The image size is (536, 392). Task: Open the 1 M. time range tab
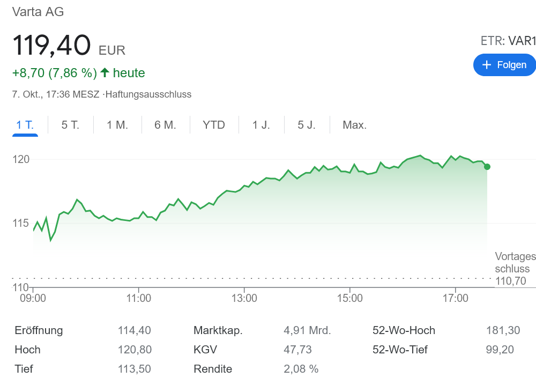117,125
